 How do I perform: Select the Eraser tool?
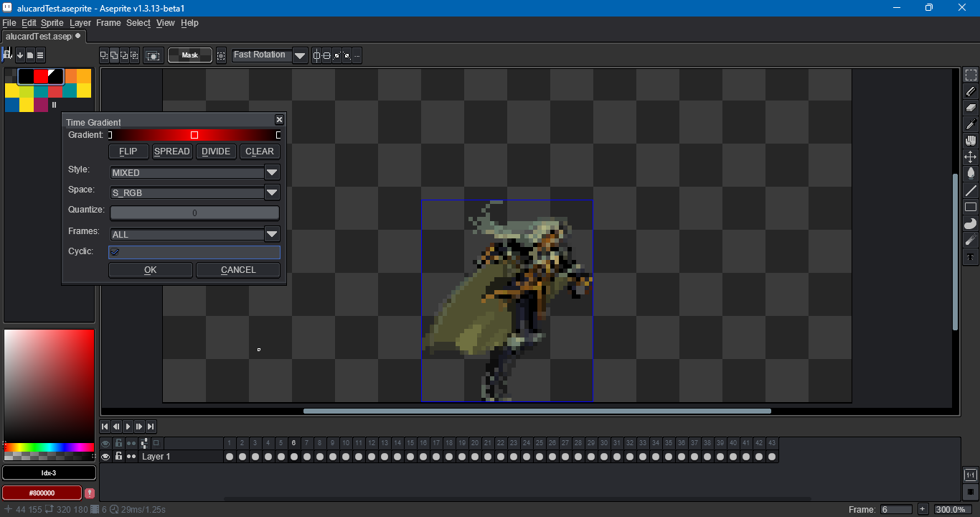point(971,108)
